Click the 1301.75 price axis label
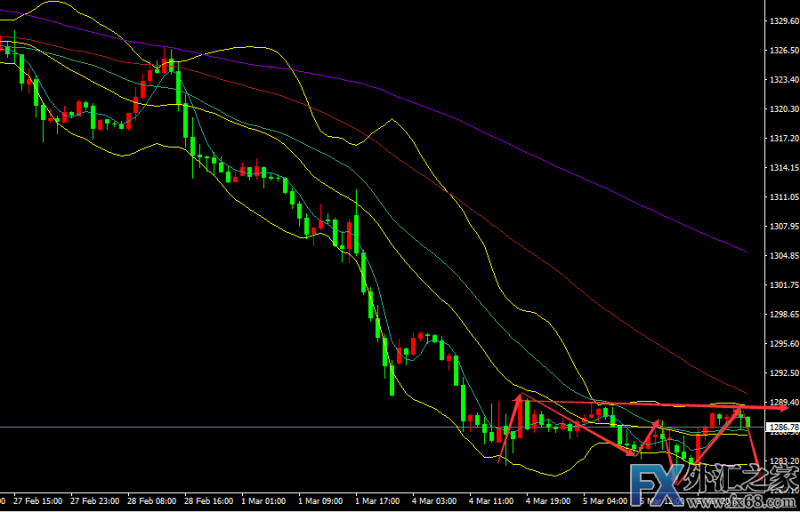The width and height of the screenshot is (800, 512). click(785, 285)
